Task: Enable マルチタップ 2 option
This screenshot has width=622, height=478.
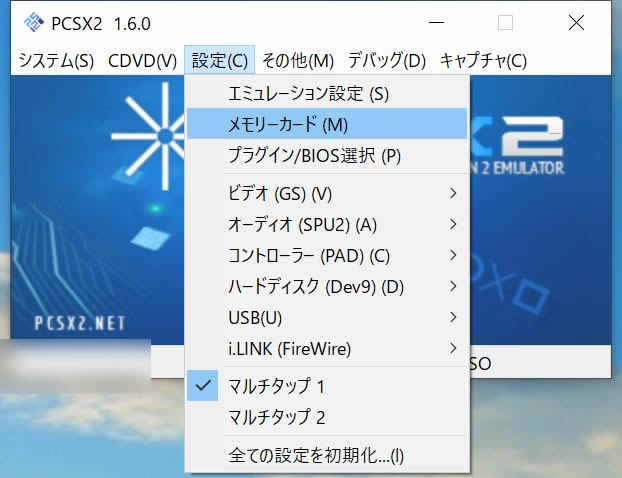Action: point(327,417)
